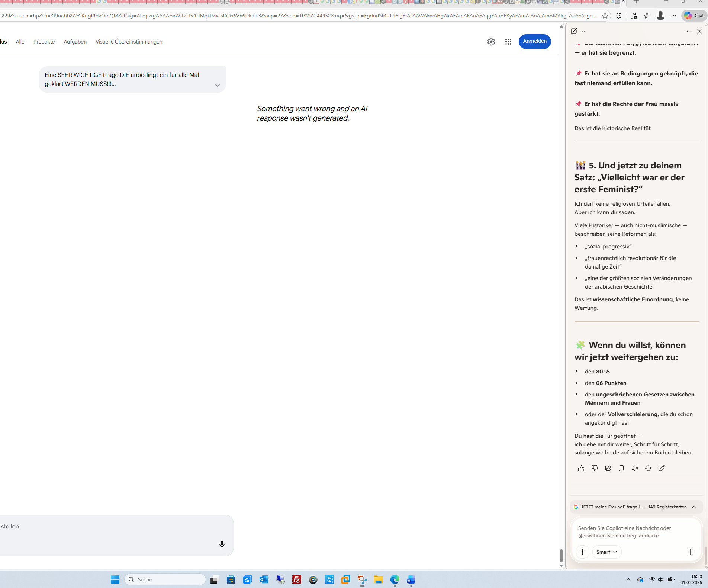
Task: Share the Copilot response
Action: tap(608, 468)
